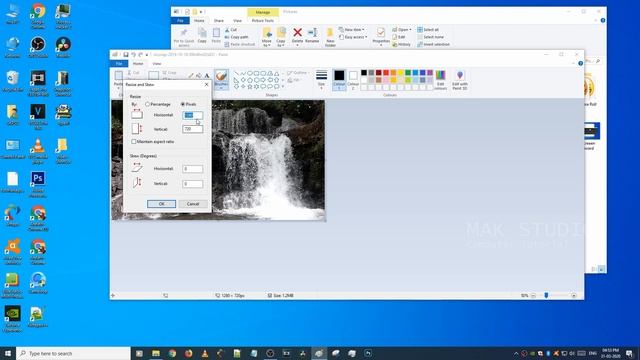Click the Windows Start button
The width and height of the screenshot is (640, 360).
[8, 353]
